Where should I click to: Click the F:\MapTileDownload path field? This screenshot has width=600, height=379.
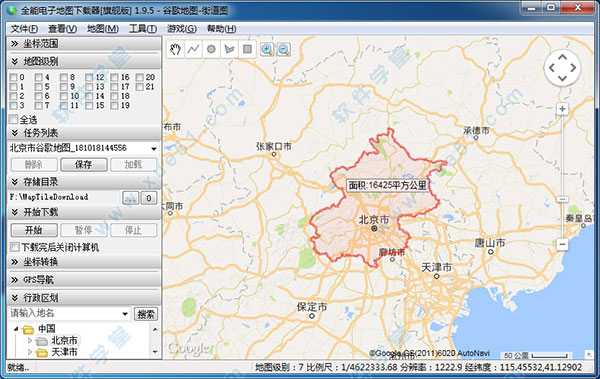64,197
